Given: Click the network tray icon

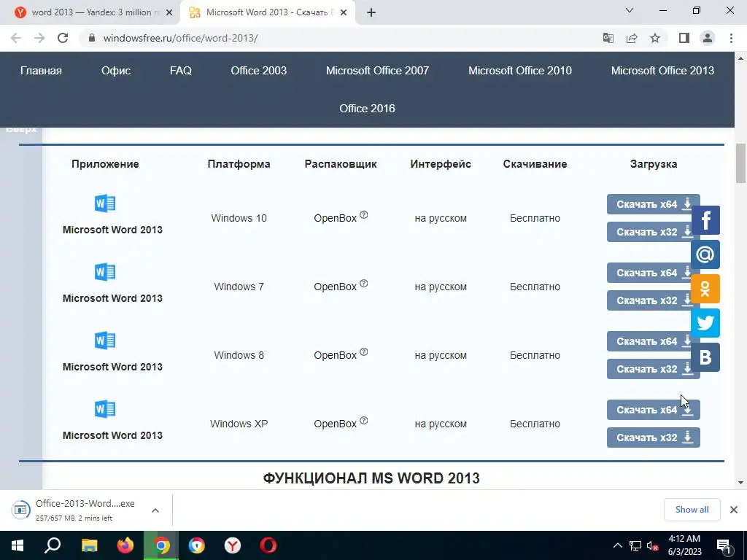Looking at the screenshot, I should tap(635, 545).
